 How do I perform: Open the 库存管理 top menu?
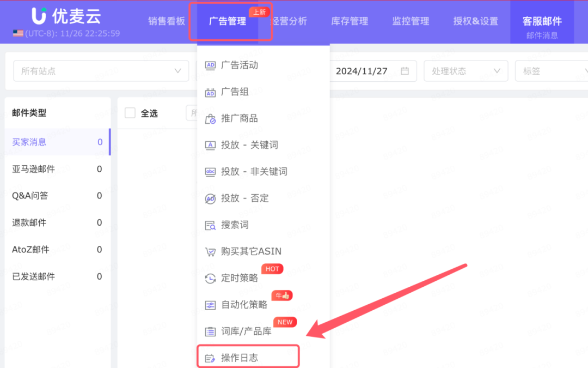coord(350,21)
